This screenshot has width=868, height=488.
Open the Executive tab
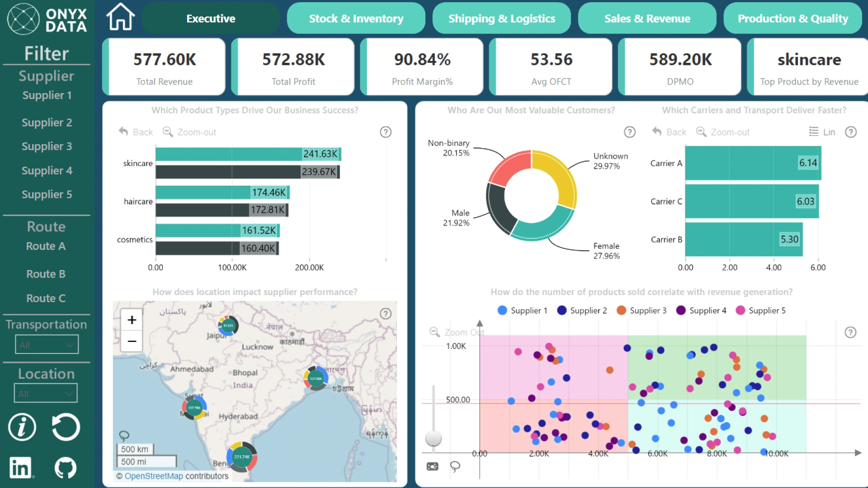tap(211, 18)
